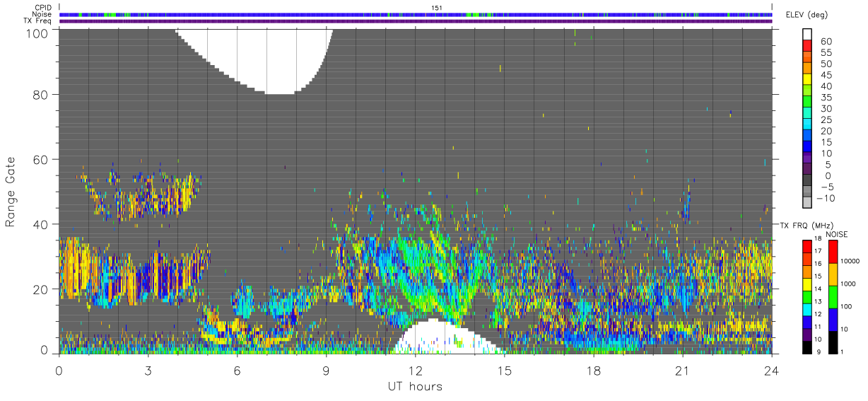868x401 pixels.
Task: Pick the white top segment of the ELEV colour bar
Action: [x=808, y=34]
